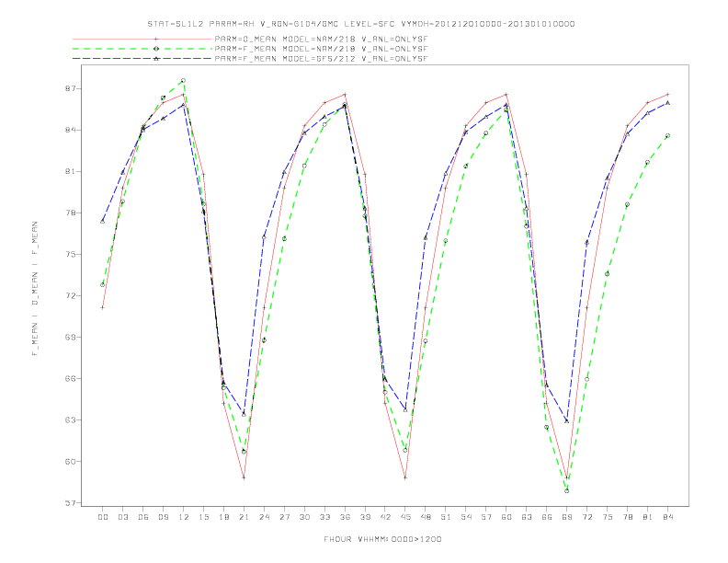728x563 pixels.
Task: Click y-axis tick label 87
Action: [x=72, y=88]
